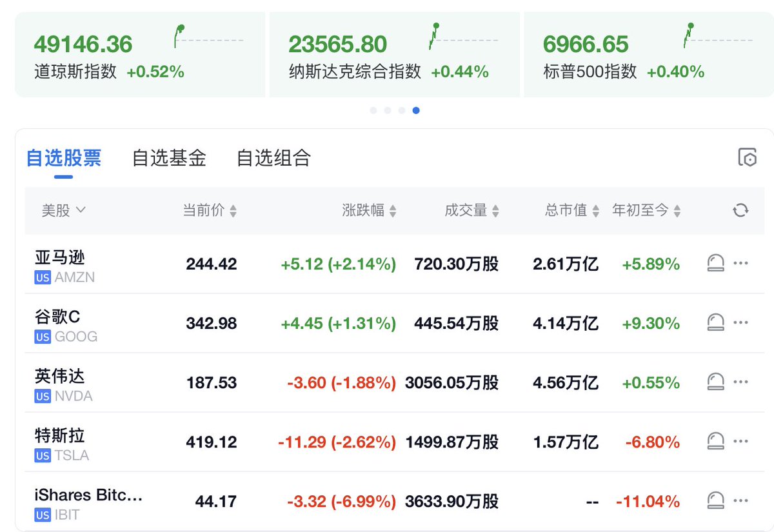
Task: Sort the list by 总市值 column
Action: tap(572, 210)
